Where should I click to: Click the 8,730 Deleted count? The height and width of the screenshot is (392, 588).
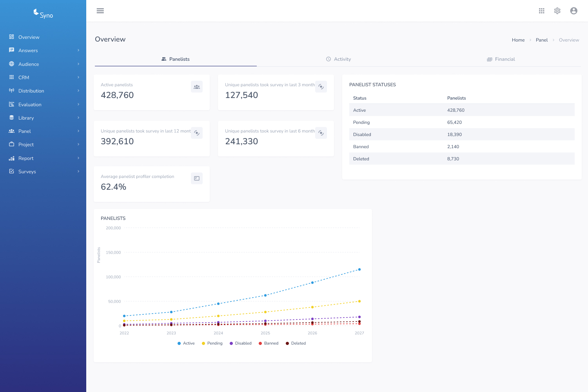coord(453,159)
